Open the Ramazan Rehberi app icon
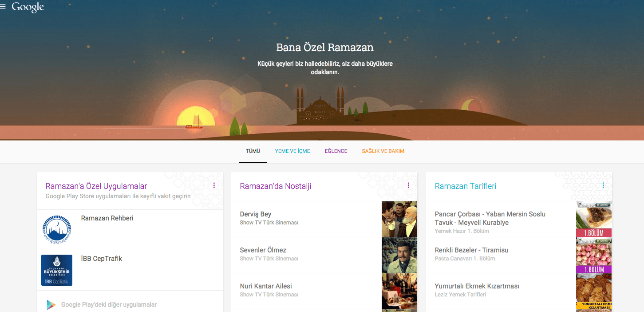Image resolution: width=644 pixels, height=312 pixels. tap(57, 229)
